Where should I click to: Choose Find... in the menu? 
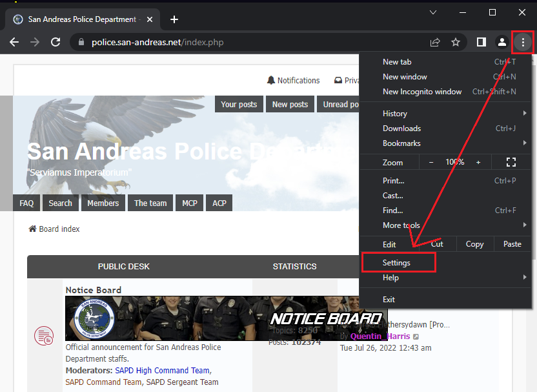click(446, 211)
